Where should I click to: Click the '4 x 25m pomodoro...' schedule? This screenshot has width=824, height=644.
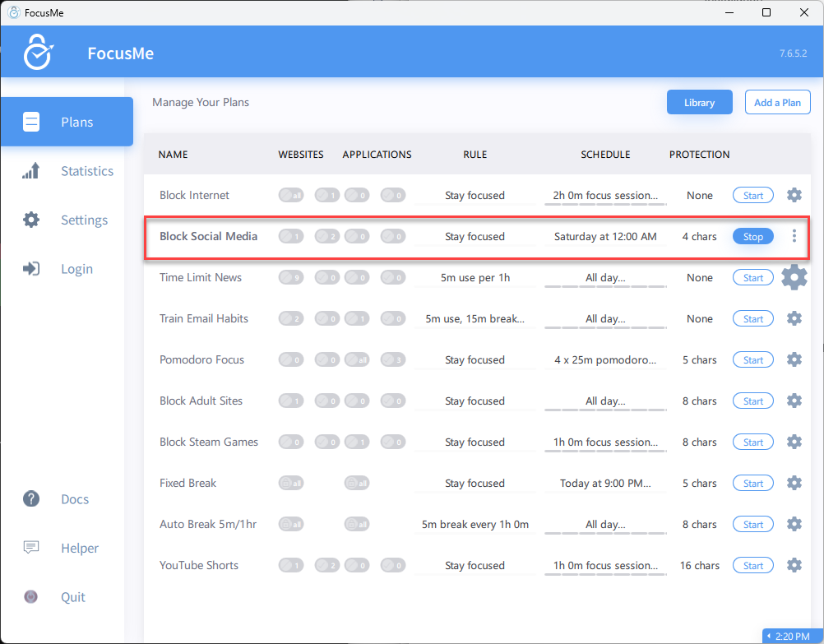tap(605, 359)
